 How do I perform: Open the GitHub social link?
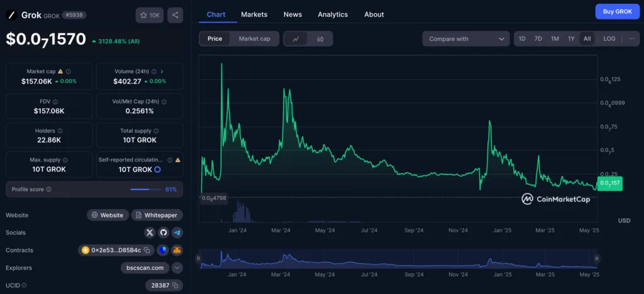point(164,232)
